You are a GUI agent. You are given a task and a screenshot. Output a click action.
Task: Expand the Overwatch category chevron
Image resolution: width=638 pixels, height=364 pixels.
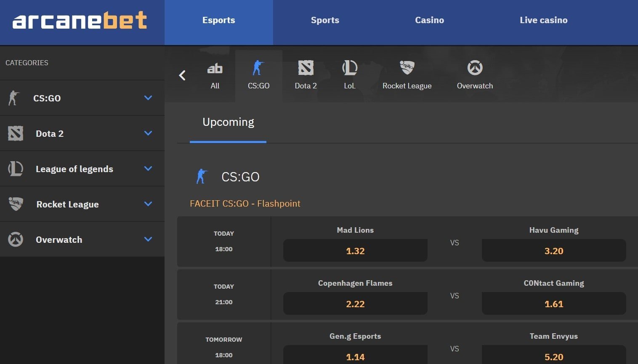click(148, 239)
